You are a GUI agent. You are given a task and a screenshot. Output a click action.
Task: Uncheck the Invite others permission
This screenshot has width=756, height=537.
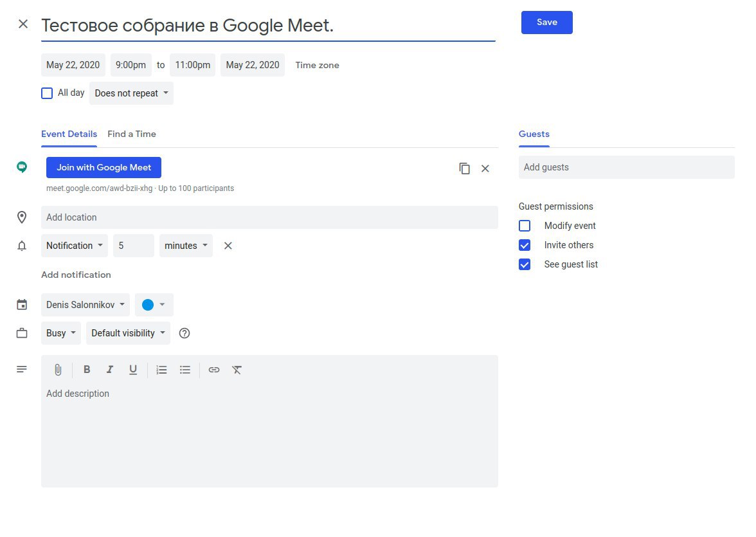point(525,245)
